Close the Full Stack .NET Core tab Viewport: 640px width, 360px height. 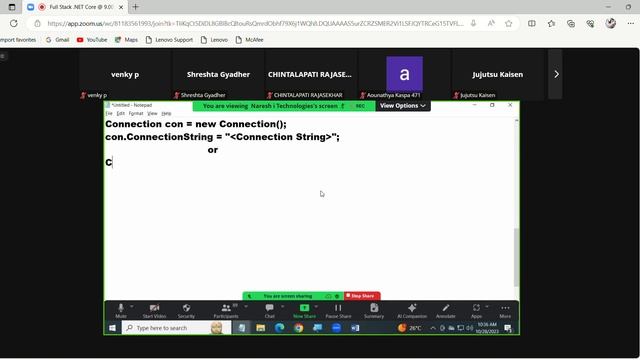(121, 7)
